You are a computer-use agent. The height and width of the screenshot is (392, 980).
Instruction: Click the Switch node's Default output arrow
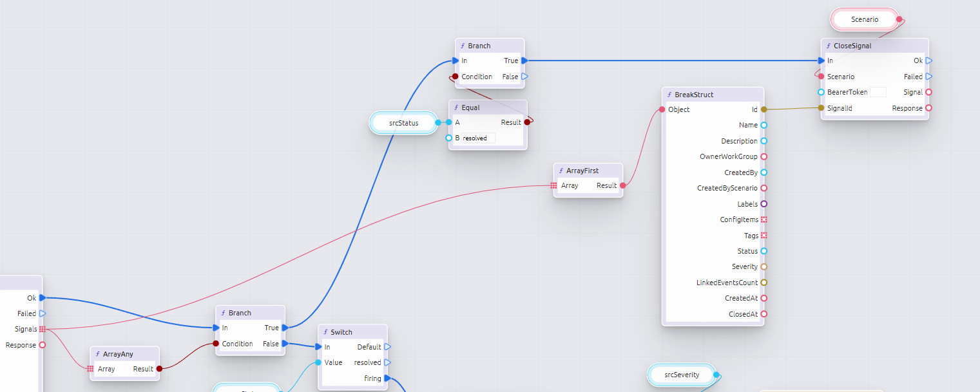point(387,347)
